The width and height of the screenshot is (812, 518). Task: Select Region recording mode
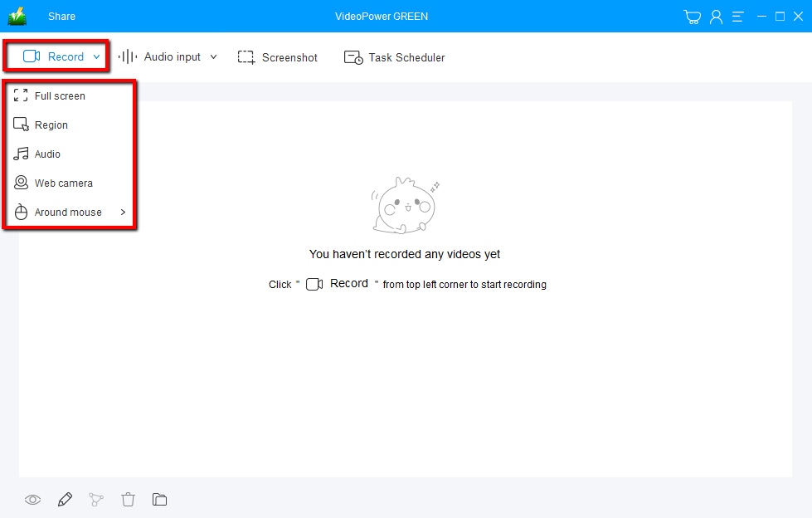[51, 125]
